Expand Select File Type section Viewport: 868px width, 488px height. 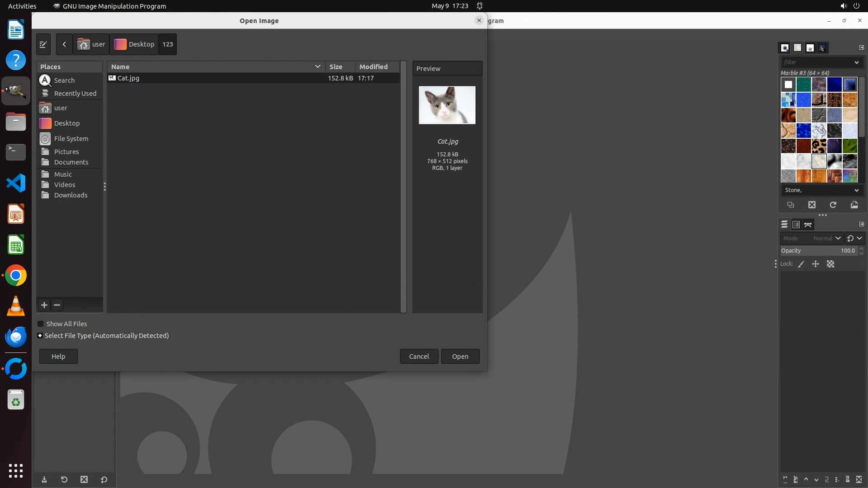pos(40,336)
